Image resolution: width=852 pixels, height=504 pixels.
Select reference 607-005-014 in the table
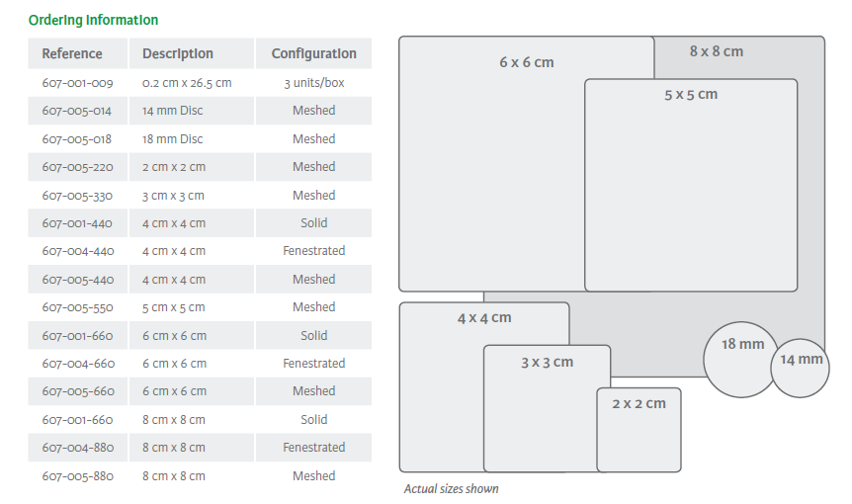coord(77,111)
